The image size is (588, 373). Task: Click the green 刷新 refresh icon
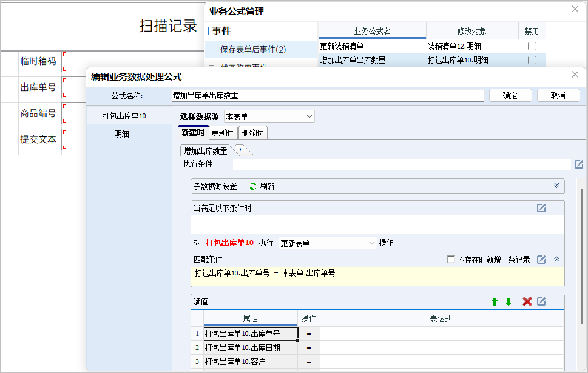[x=253, y=186]
